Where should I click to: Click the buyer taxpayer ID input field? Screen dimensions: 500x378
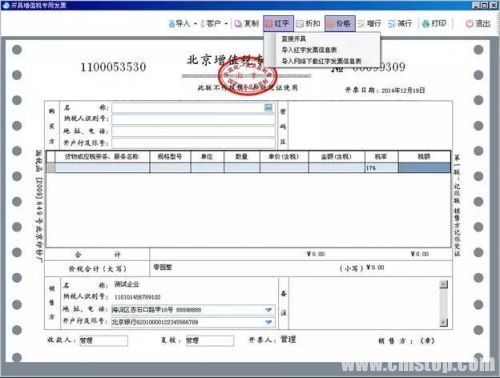[193, 119]
